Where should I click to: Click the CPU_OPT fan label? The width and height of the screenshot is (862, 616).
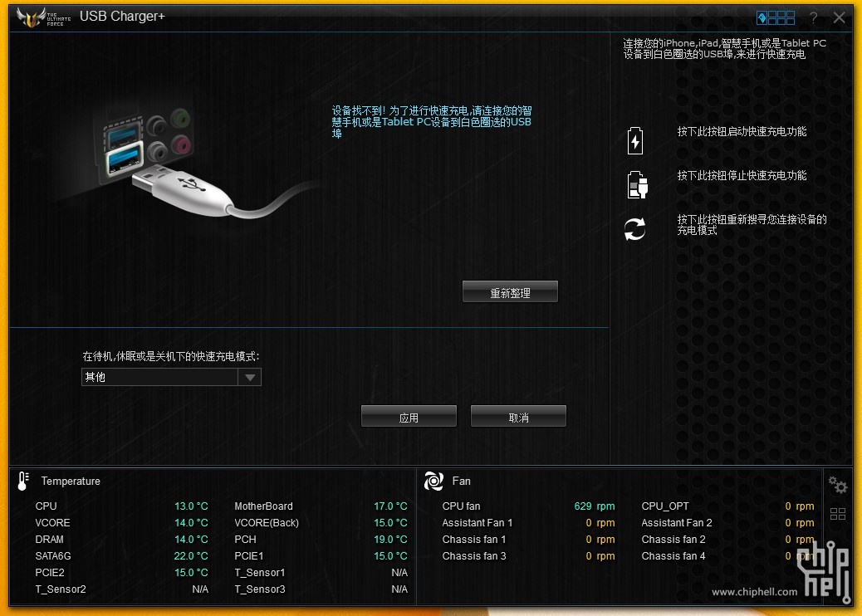point(665,506)
